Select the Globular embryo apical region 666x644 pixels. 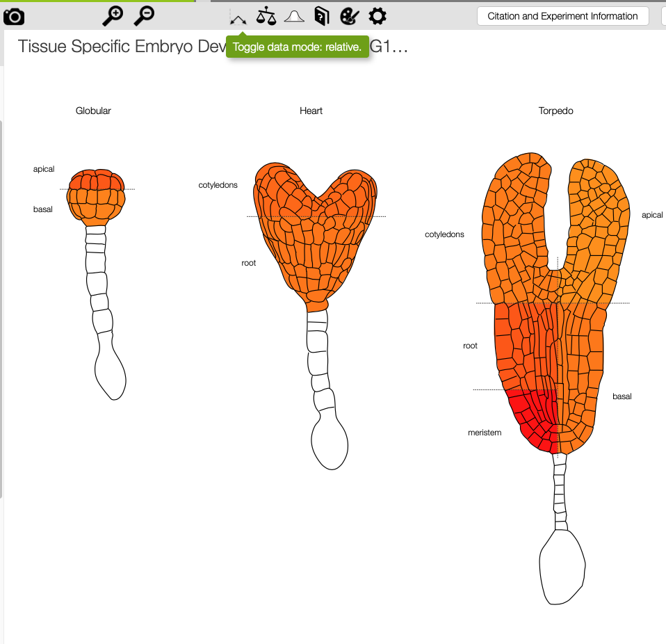(97, 179)
